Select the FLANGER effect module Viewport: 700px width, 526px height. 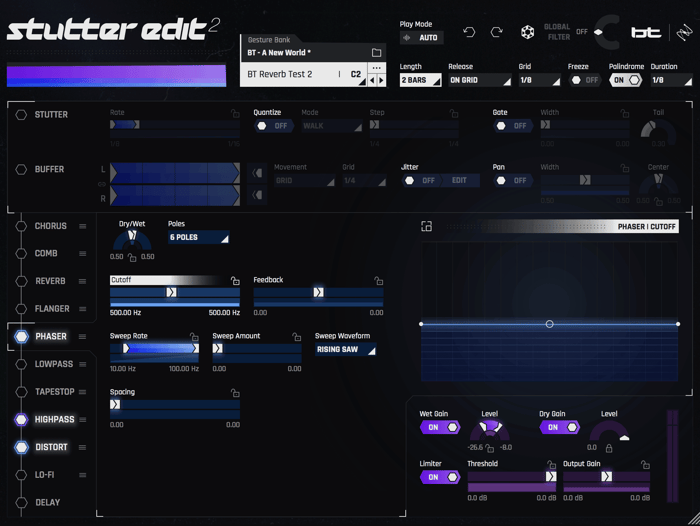click(x=52, y=309)
